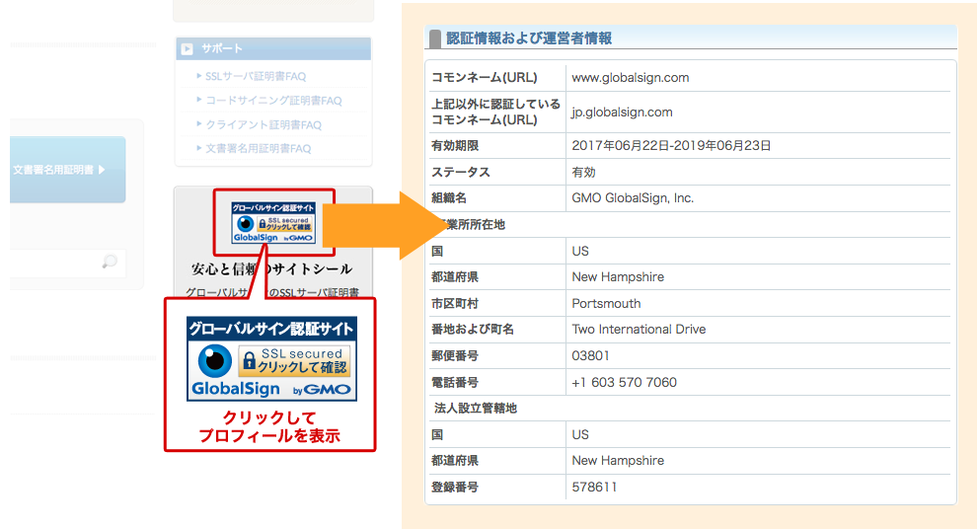Open 文書署名用証明書FAQ link
Screen dimensions: 980x529
(259, 149)
